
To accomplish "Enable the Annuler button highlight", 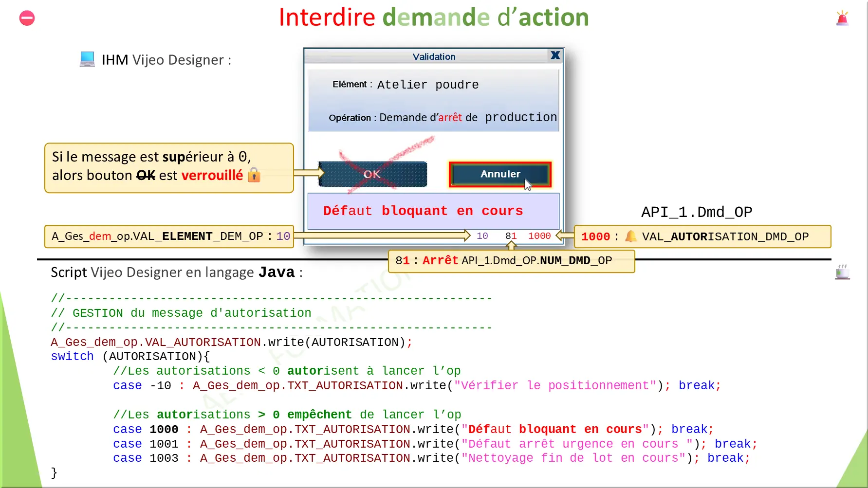I will [x=500, y=174].
